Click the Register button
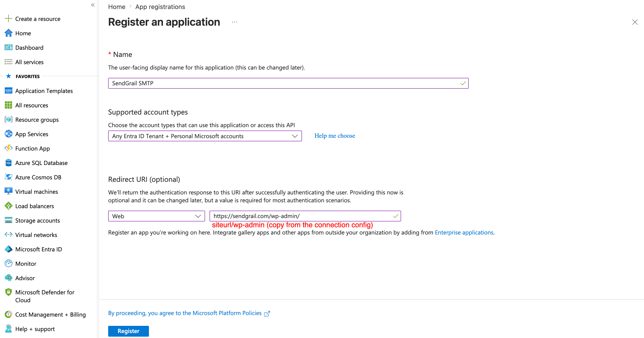The width and height of the screenshot is (644, 338). tap(128, 331)
